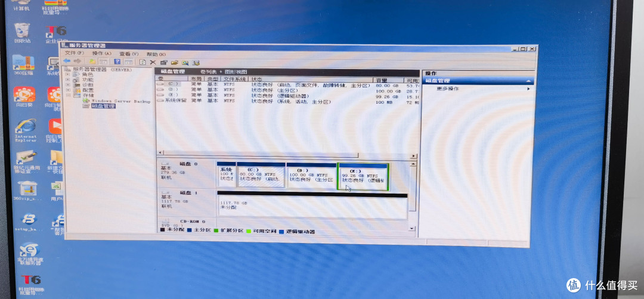Click the Properties toolbar icon

[164, 63]
